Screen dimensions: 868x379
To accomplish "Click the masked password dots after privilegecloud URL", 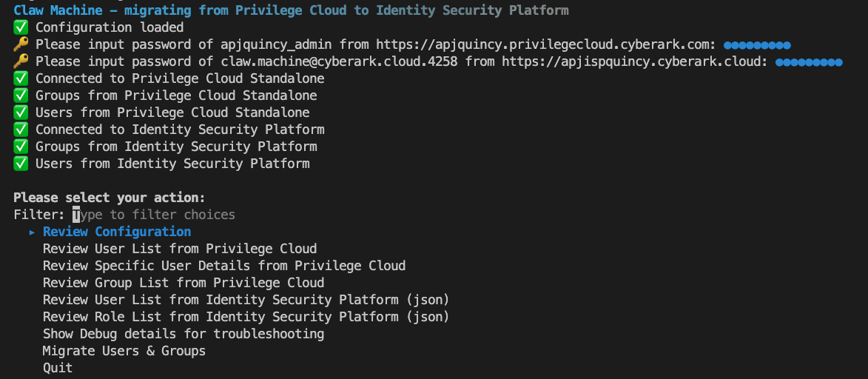I will click(757, 45).
